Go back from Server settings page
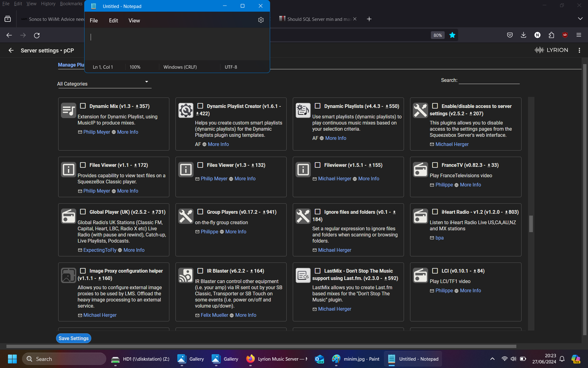588x368 pixels. [x=11, y=50]
